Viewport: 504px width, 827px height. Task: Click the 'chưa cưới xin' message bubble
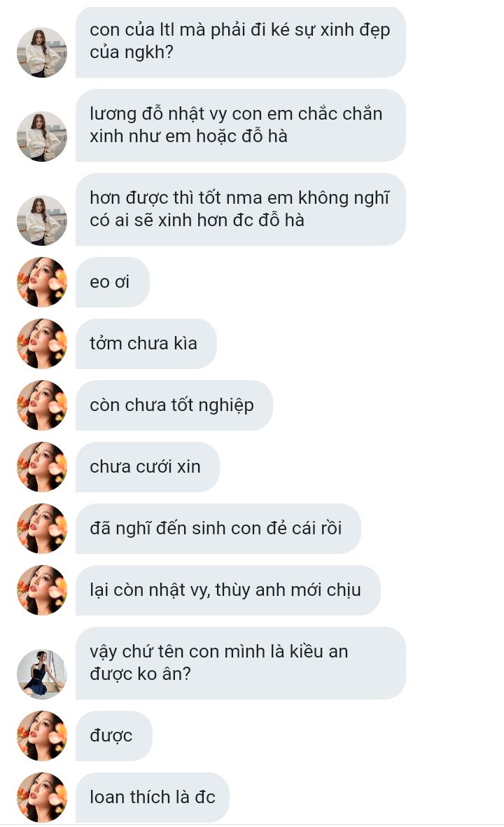[148, 467]
